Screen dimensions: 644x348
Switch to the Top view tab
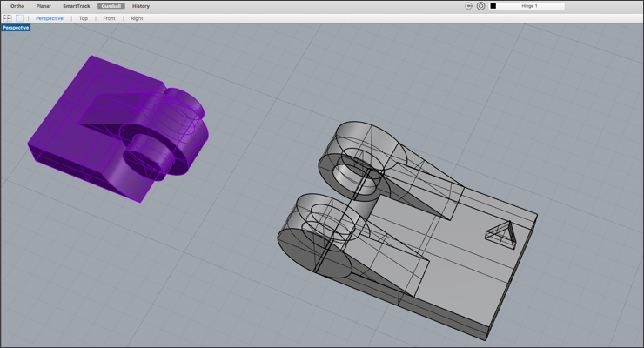[x=84, y=18]
